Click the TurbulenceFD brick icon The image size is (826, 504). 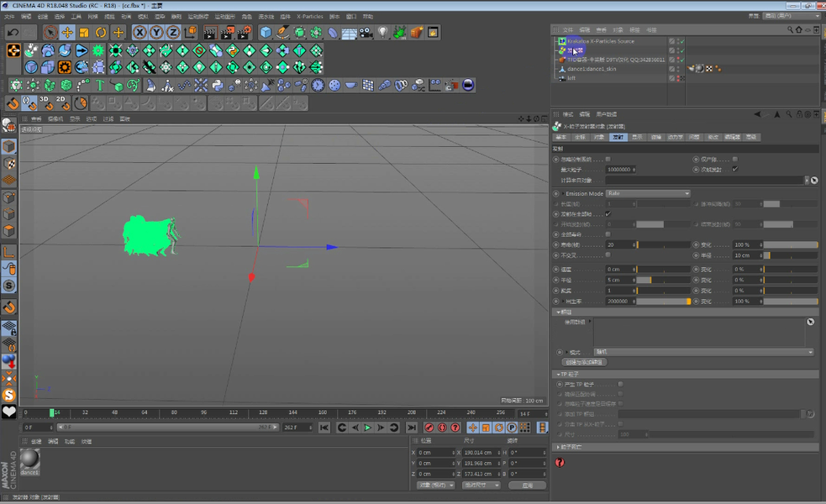click(x=416, y=33)
